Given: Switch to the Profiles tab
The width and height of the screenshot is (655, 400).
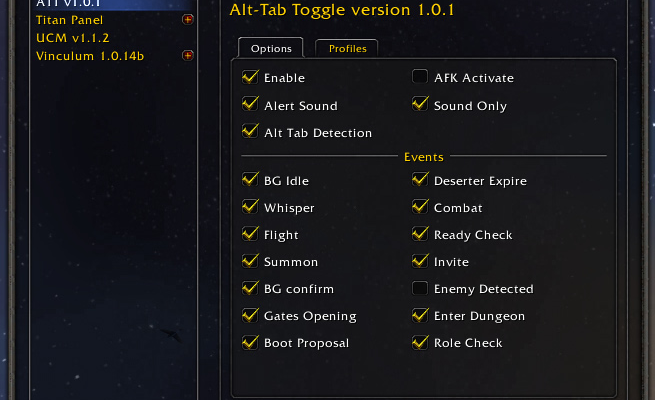Looking at the screenshot, I should 347,49.
